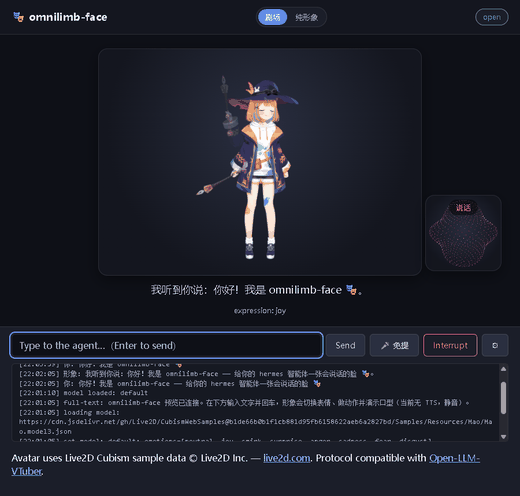Open the live2d.com link

287,458
